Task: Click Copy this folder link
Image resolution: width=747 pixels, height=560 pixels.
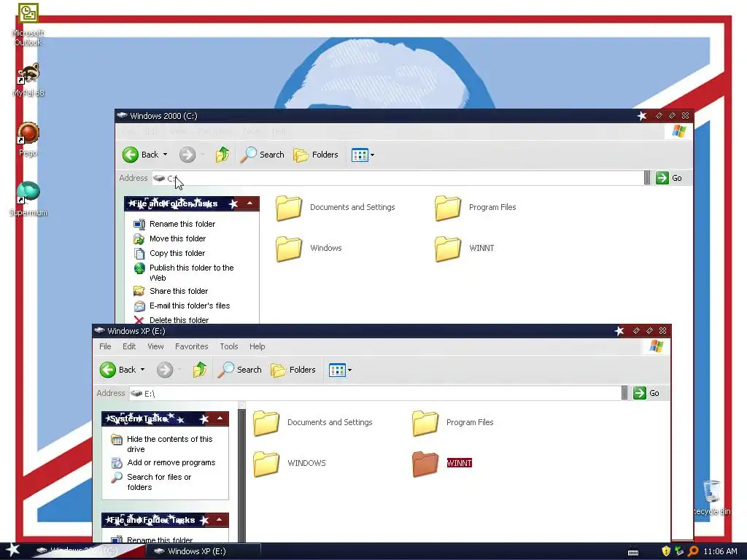Action: [169, 253]
